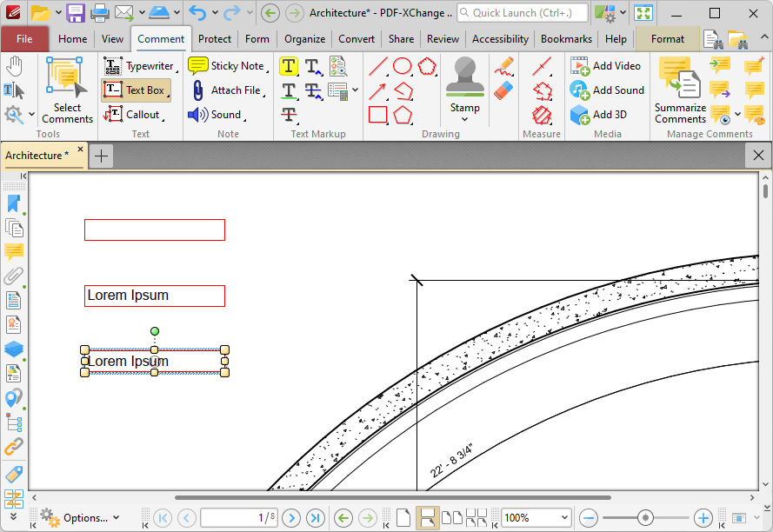Pick the Callout tool
This screenshot has height=532, width=773.
point(133,115)
